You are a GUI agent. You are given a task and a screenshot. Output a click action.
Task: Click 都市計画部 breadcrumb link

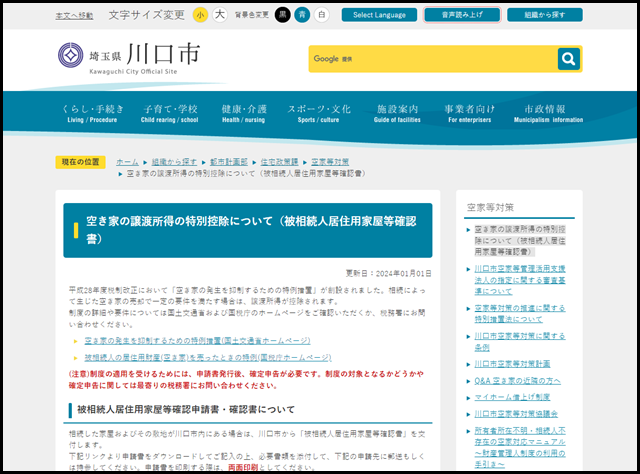pos(229,162)
